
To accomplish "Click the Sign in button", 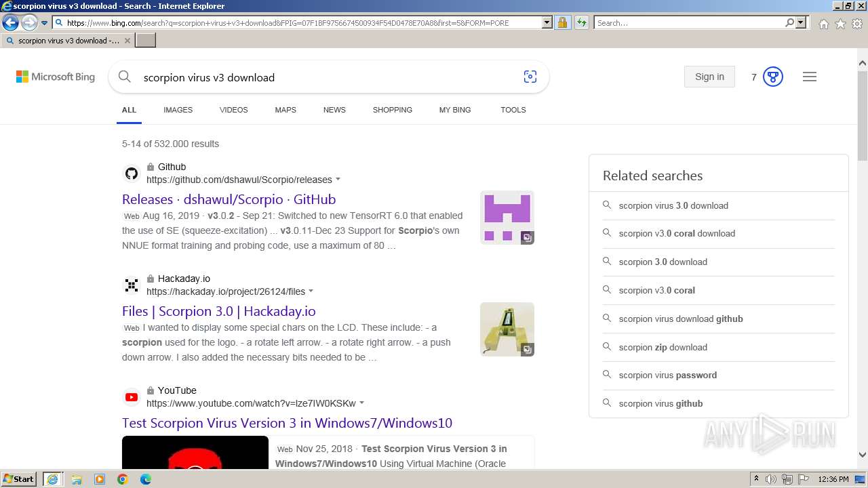I will (x=709, y=77).
